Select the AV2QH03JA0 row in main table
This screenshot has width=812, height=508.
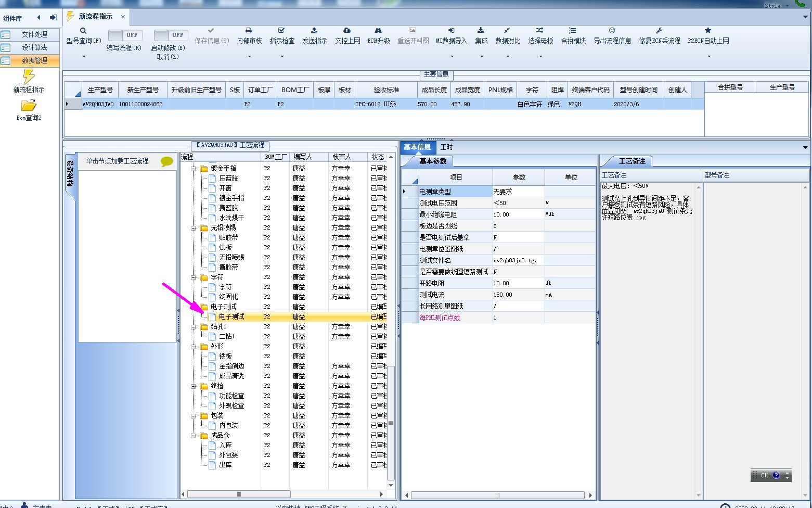coord(384,104)
